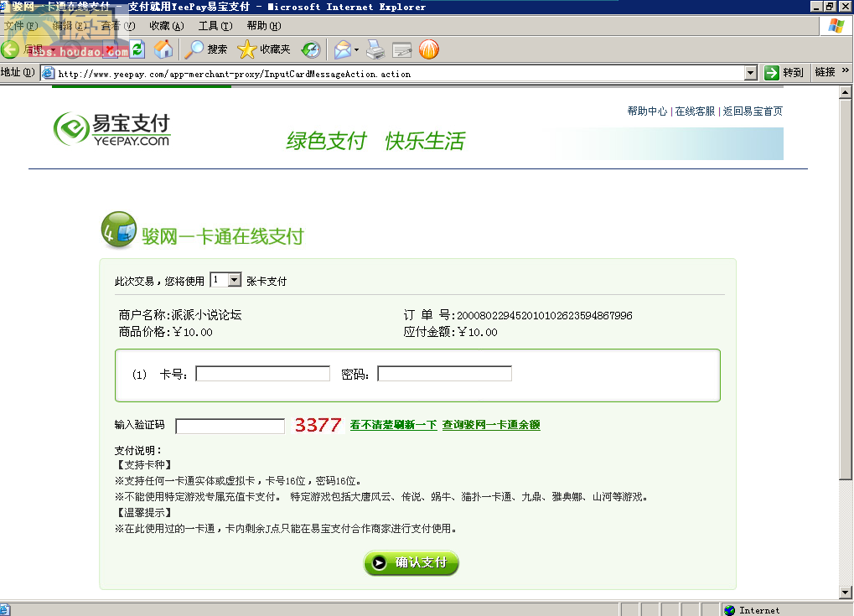The width and height of the screenshot is (854, 616).
Task: Click the 支付说明 label
Action: 137,450
